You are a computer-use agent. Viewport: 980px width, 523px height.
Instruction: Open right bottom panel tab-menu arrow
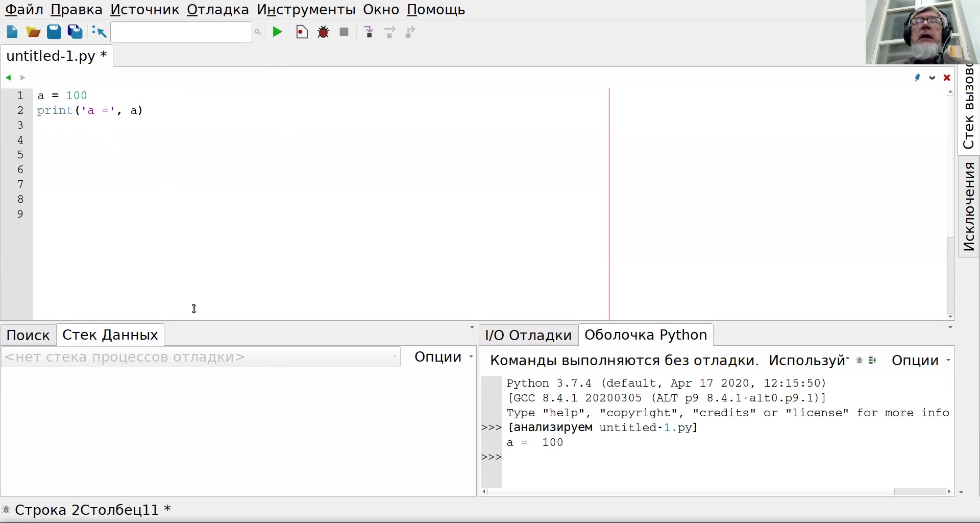(950, 327)
